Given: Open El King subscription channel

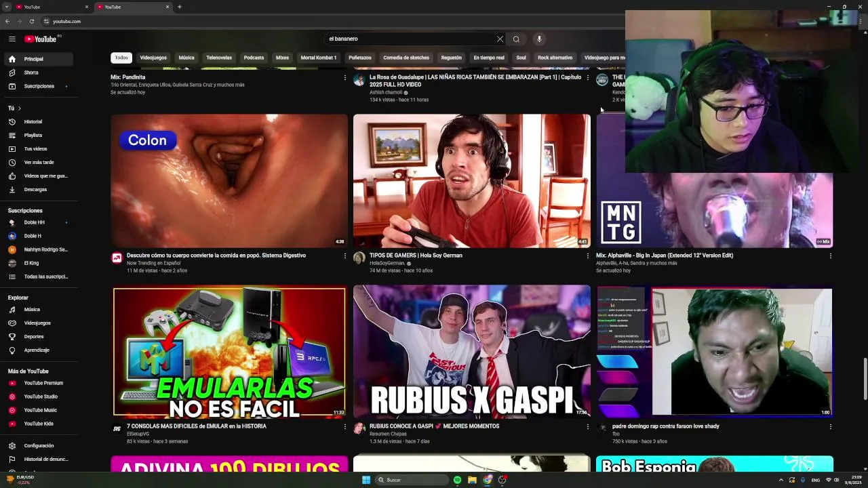Looking at the screenshot, I should tap(39, 263).
